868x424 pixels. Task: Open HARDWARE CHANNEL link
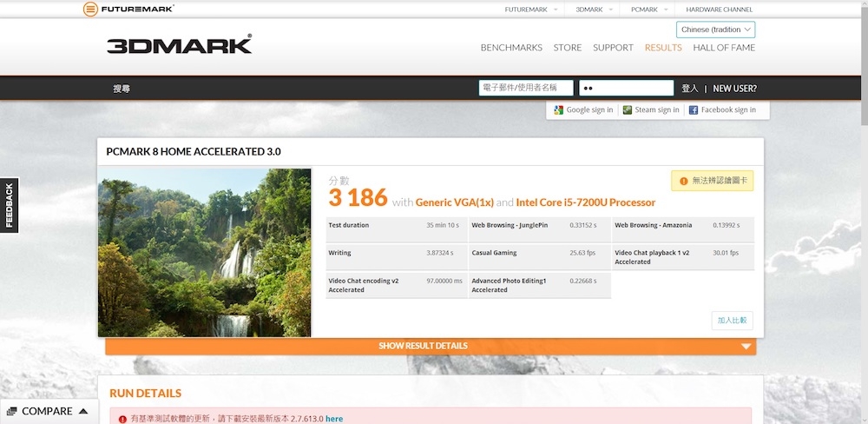coord(719,10)
